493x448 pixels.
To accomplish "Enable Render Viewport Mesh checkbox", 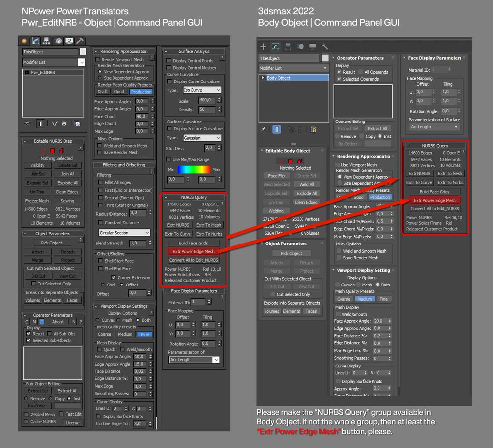I will pyautogui.click(x=98, y=59).
